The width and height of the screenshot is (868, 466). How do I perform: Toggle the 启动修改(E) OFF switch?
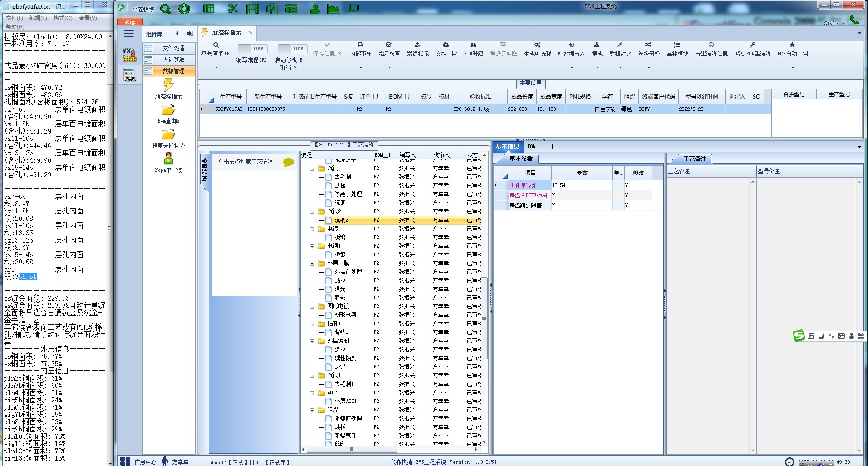[x=292, y=49]
